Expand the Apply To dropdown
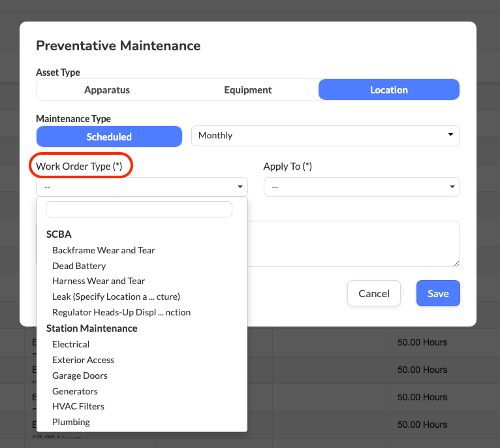Image resolution: width=500 pixels, height=448 pixels. [x=361, y=187]
